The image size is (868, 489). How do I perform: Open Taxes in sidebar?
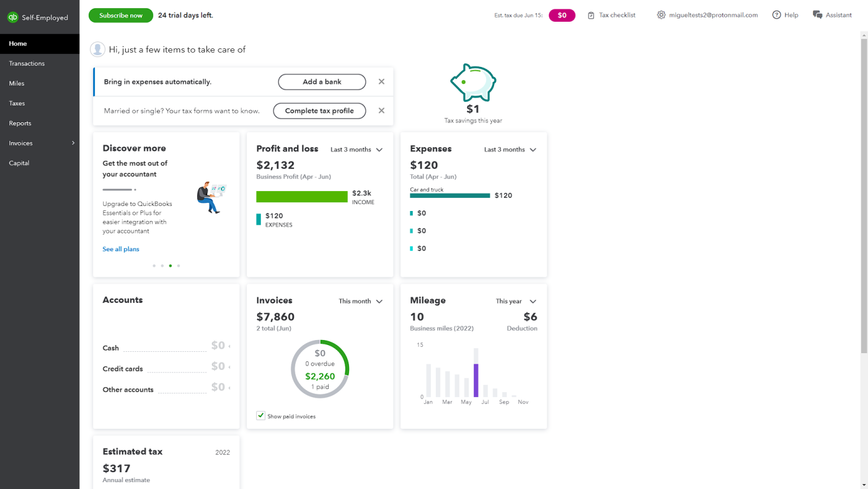(40, 103)
